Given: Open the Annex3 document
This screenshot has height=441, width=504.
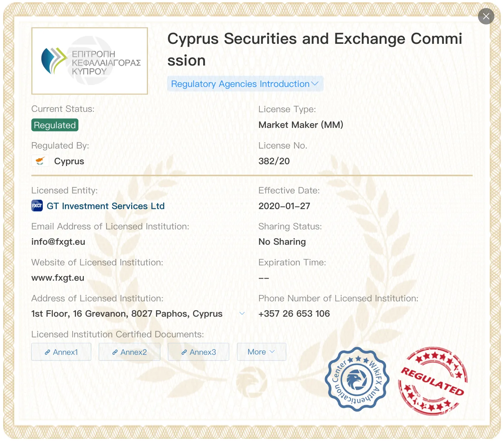Looking at the screenshot, I should 199,352.
